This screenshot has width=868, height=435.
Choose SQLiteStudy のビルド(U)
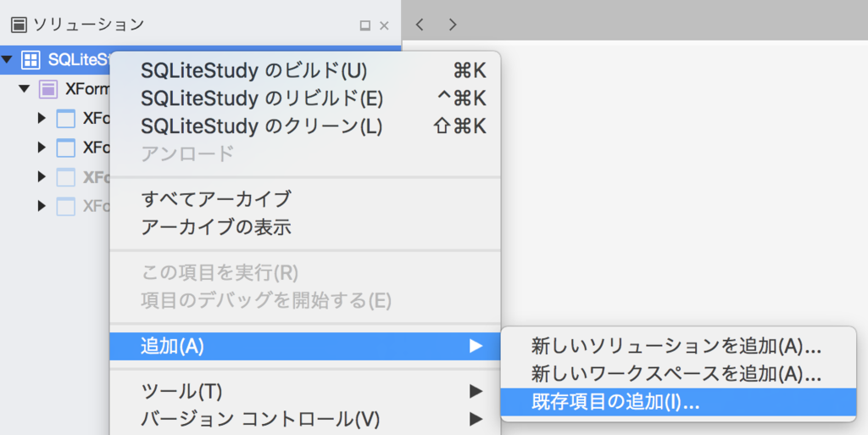[305, 71]
